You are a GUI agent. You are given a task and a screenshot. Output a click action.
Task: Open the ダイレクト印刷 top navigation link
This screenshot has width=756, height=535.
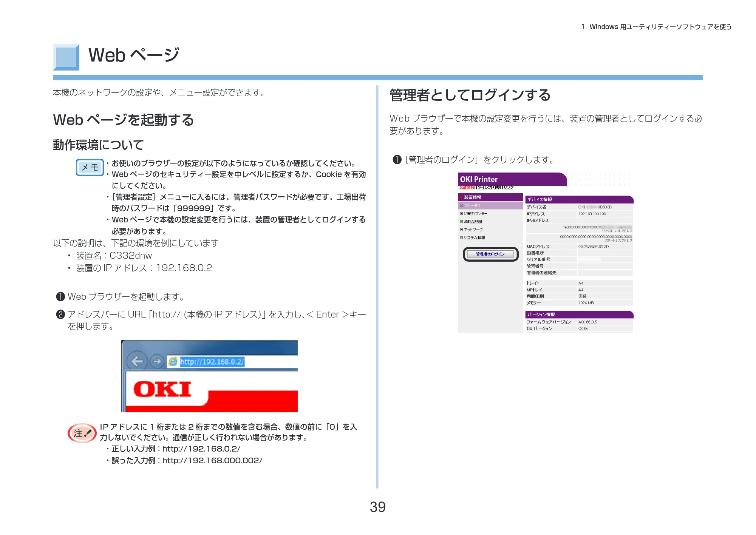[489, 187]
